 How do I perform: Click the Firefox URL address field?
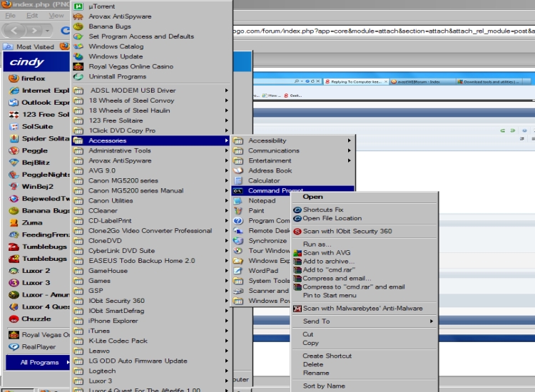coord(384,31)
